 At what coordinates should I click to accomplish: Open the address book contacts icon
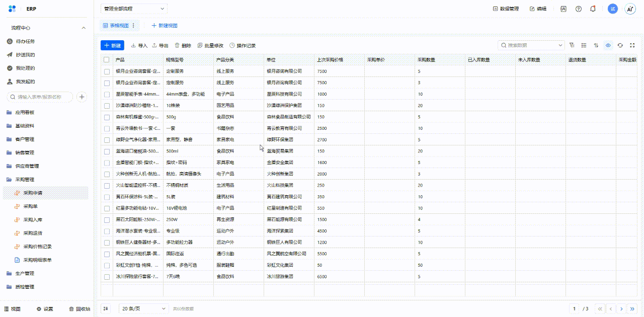coord(563,9)
